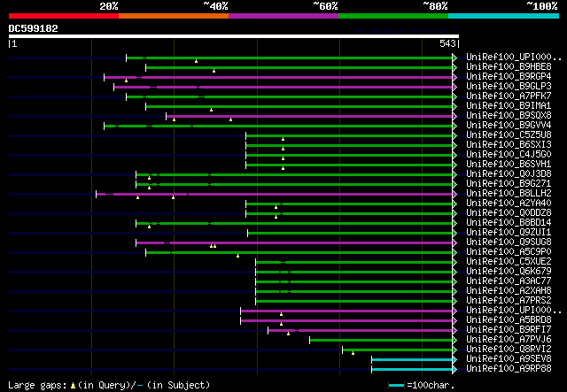
Task: Click the yellow gap marker under B9RFI7 bar
Action: coord(288,334)
